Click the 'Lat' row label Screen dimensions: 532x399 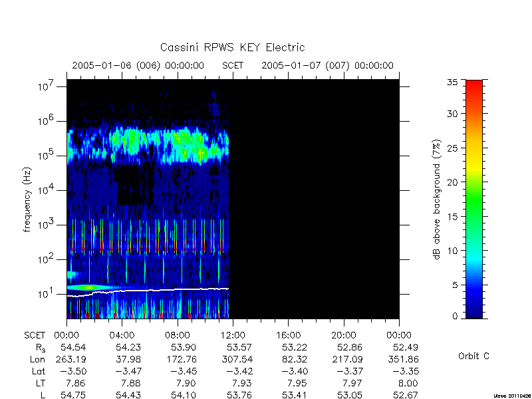(x=39, y=372)
